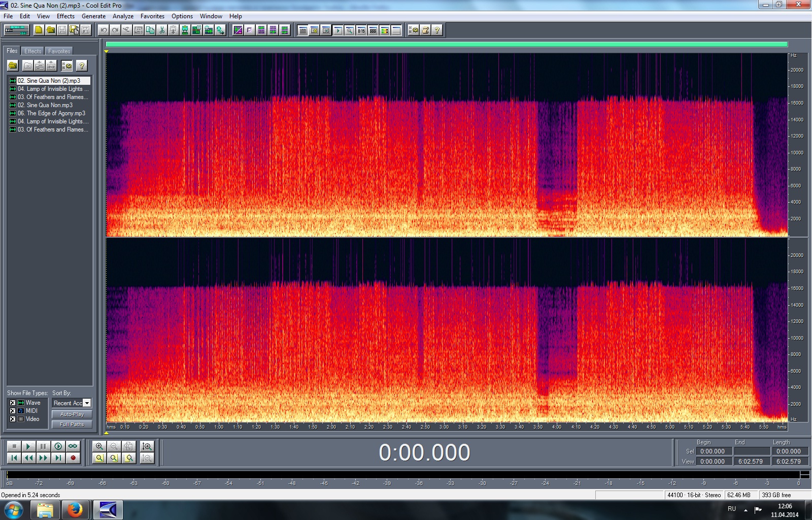Open the Analyze menu

tap(123, 16)
